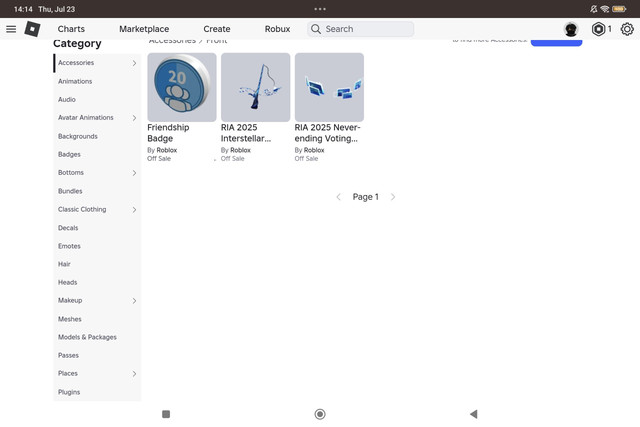Image resolution: width=640 pixels, height=427 pixels.
Task: Focus the Search input field
Action: [361, 29]
